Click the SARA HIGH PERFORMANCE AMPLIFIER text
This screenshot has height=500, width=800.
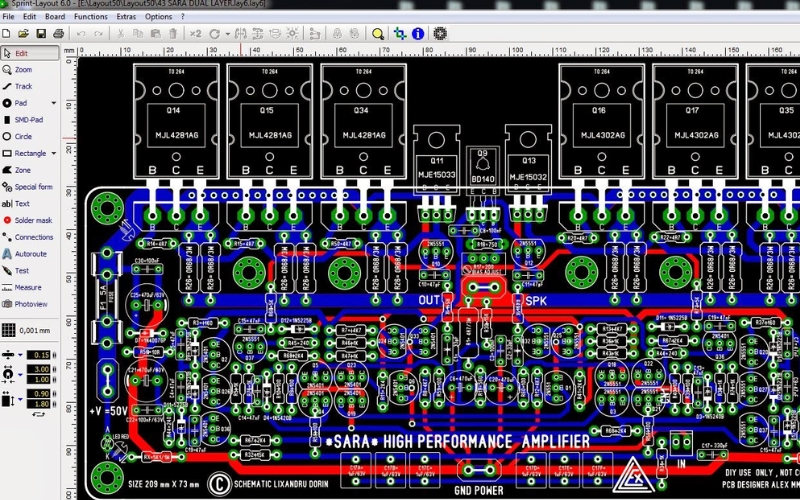pyautogui.click(x=457, y=442)
